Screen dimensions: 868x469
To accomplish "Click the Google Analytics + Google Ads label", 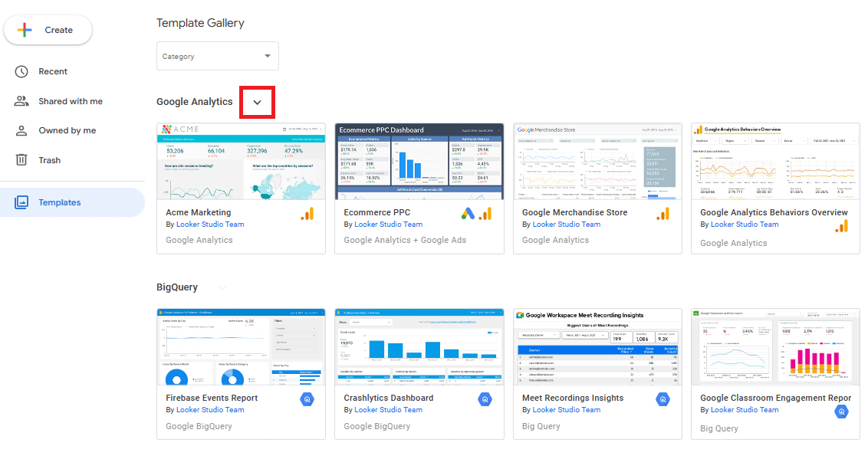I will click(405, 240).
